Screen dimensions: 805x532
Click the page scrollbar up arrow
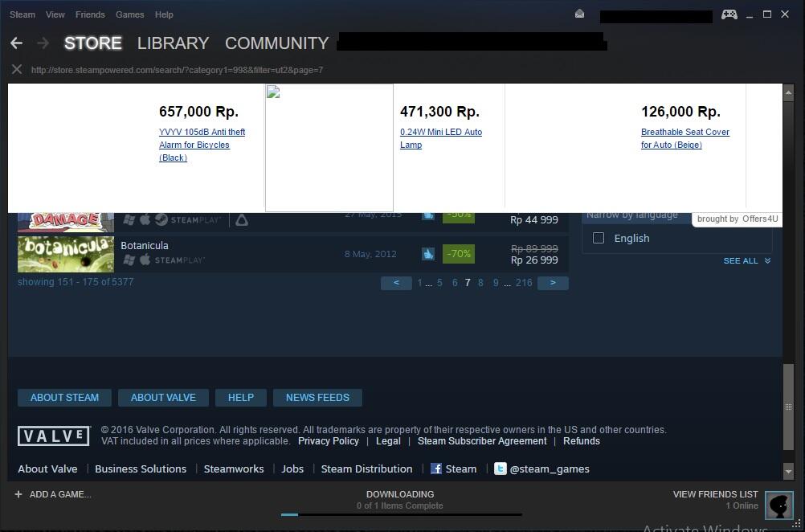788,92
